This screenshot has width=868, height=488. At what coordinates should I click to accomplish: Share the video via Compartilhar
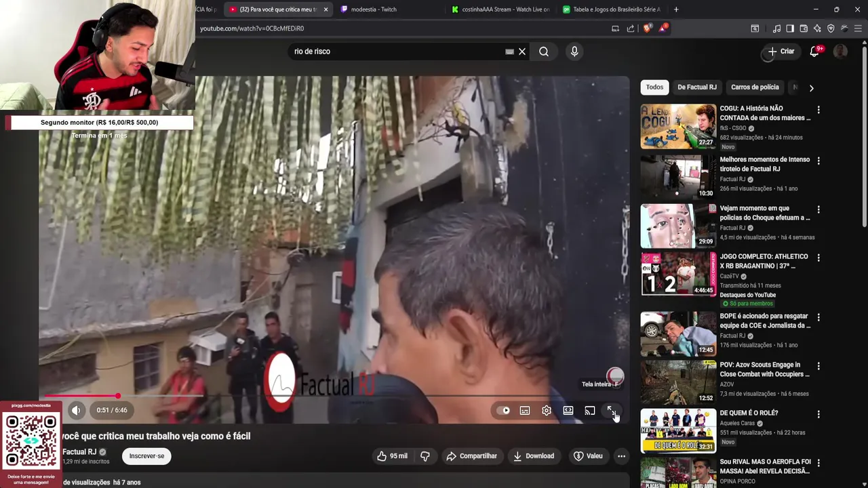(472, 456)
